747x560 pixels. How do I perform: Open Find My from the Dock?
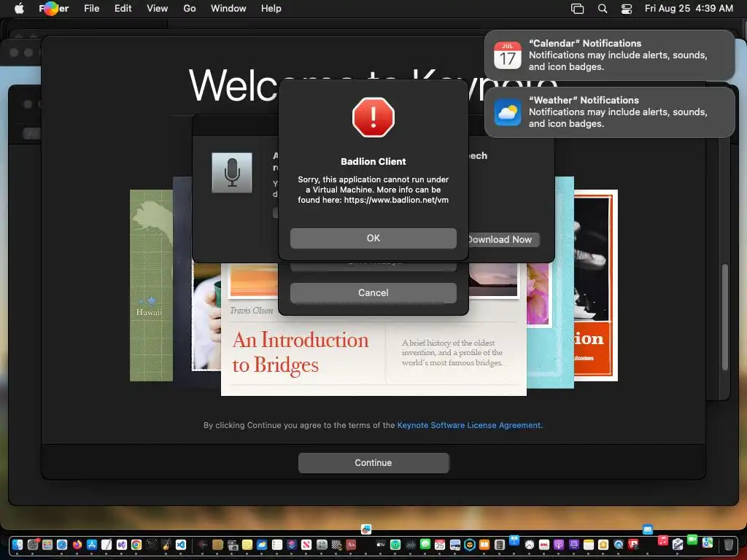(x=395, y=545)
